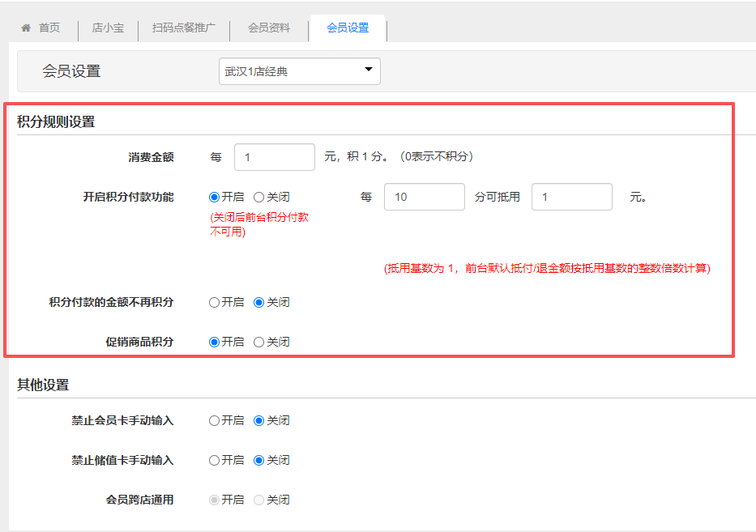Set 开启积分付款功能 to 关闭
Image resolution: width=756 pixels, height=532 pixels.
point(259,197)
